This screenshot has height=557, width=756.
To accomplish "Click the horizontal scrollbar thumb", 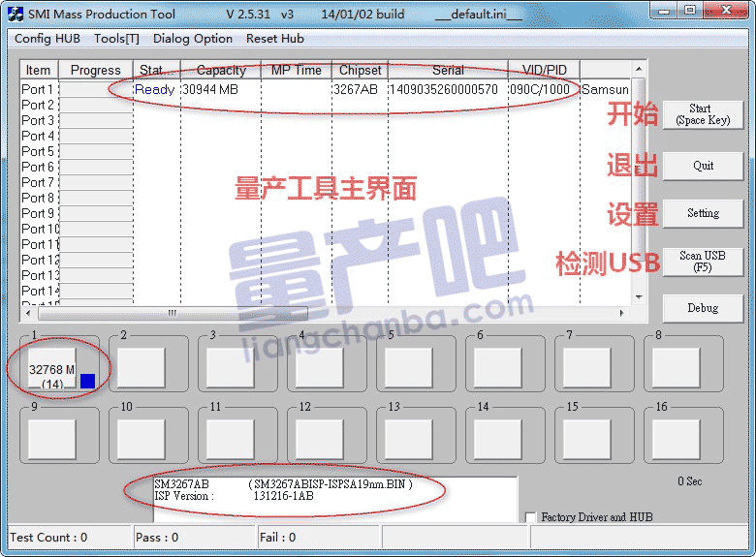I will tap(173, 313).
